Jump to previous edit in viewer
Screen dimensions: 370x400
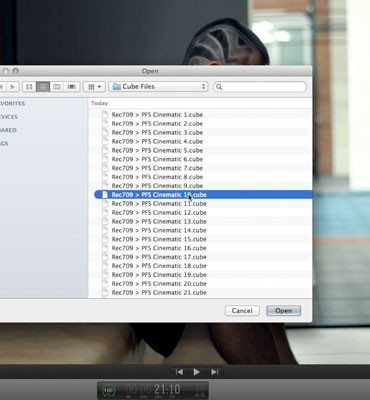tap(179, 372)
